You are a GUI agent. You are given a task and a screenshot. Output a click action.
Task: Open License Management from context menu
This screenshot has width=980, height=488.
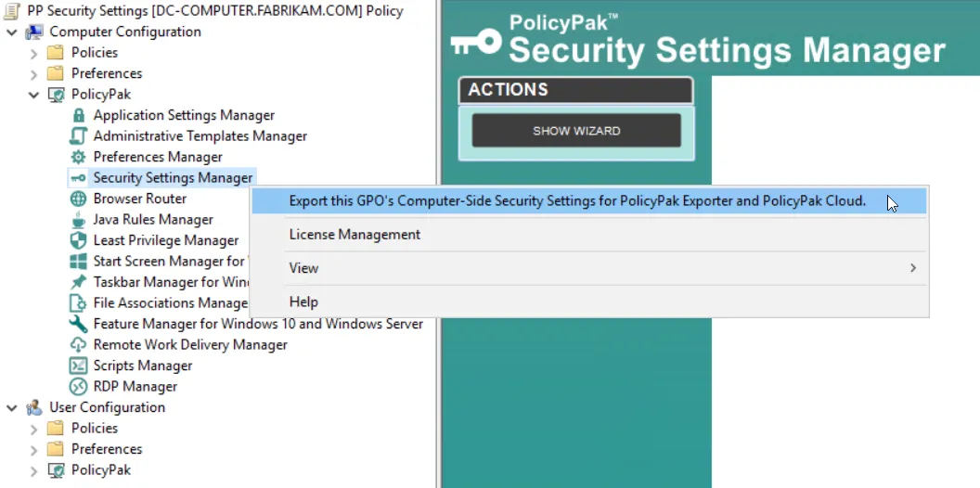point(588,235)
